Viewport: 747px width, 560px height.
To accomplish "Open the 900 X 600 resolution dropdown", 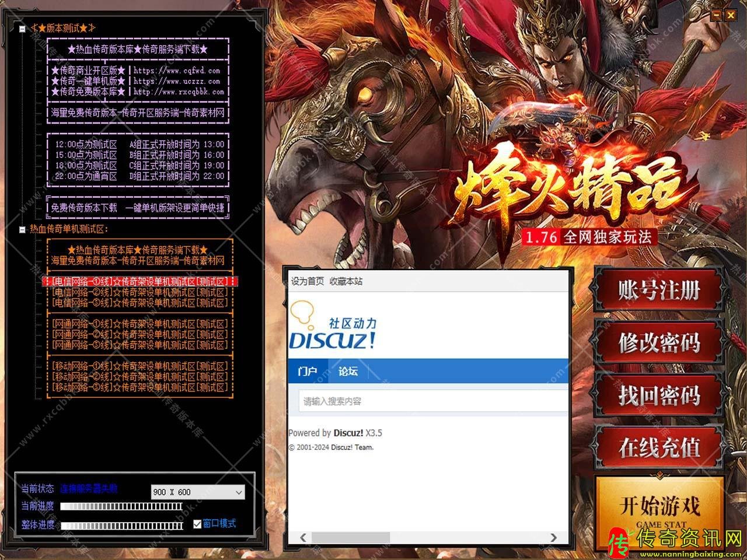I will (x=197, y=492).
